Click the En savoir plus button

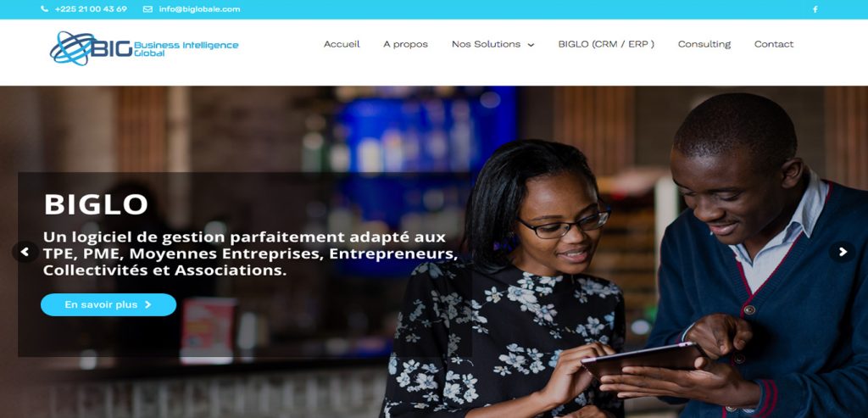coord(108,304)
